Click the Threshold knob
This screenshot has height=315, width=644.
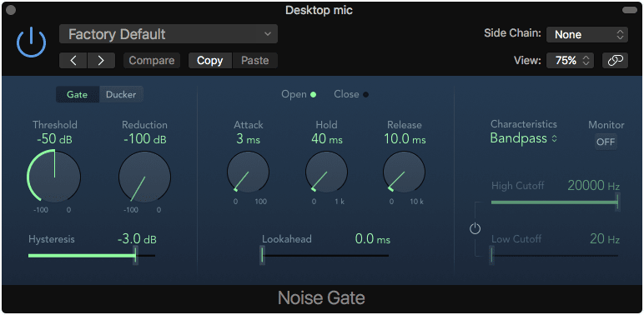pos(54,177)
